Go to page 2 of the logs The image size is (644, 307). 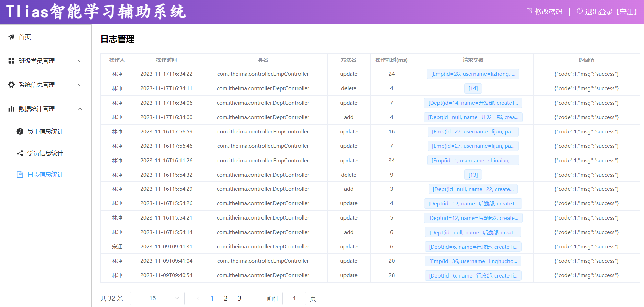226,298
